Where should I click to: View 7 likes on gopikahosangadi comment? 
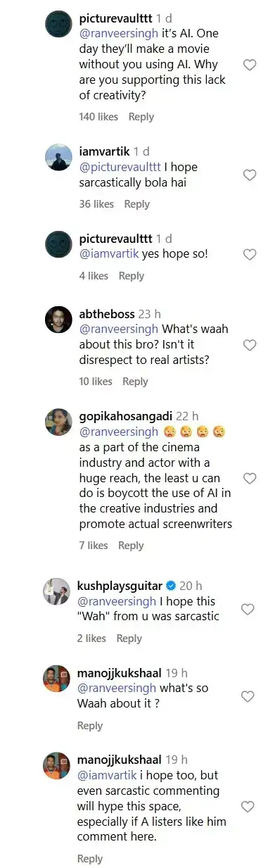click(x=94, y=546)
